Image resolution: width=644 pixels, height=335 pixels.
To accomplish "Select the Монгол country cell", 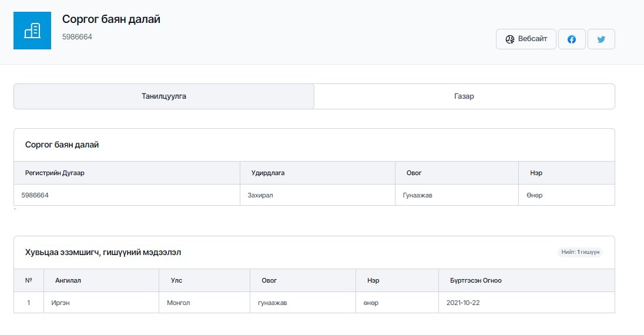I will tap(179, 303).
